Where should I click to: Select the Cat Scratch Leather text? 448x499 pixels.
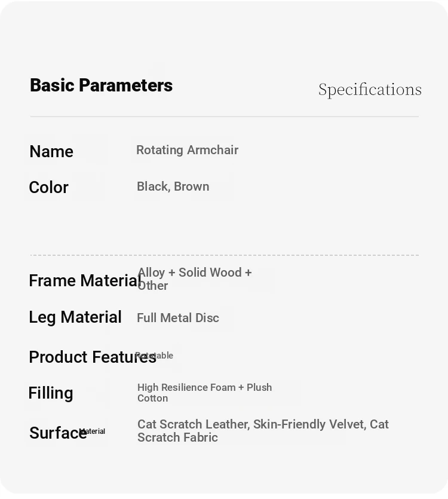coord(193,424)
